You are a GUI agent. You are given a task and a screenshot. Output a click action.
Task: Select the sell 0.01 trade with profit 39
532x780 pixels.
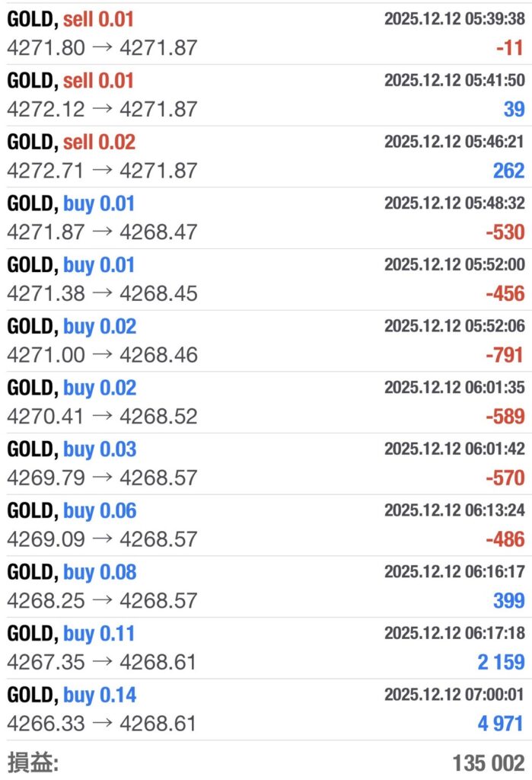pos(266,94)
